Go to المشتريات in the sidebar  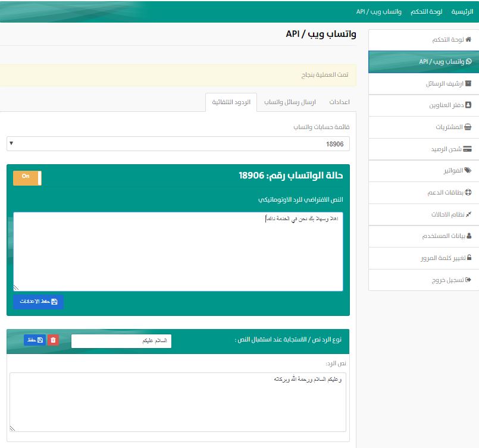coord(424,127)
